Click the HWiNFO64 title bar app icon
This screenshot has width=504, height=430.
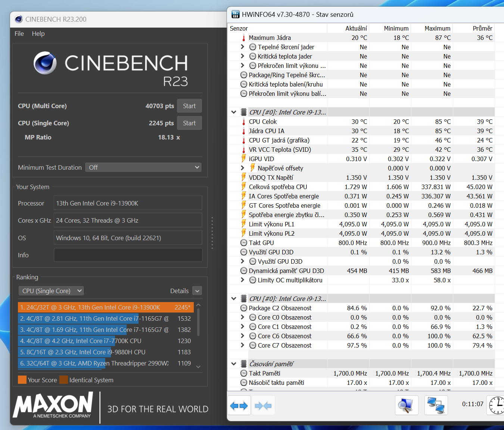pos(236,15)
